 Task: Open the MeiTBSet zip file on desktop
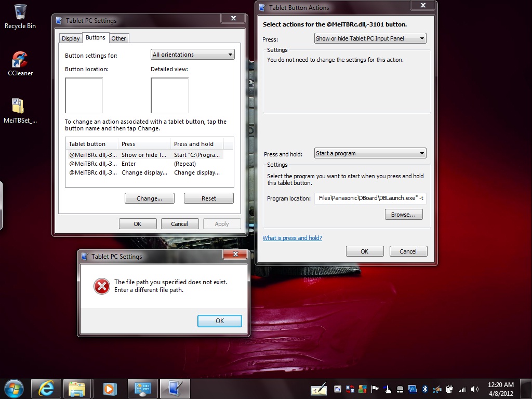point(20,111)
